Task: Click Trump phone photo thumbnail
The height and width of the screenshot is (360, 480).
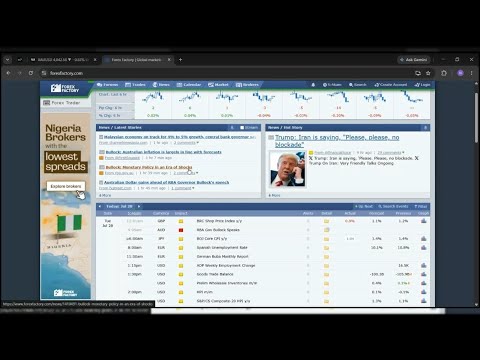Action: pos(287,169)
